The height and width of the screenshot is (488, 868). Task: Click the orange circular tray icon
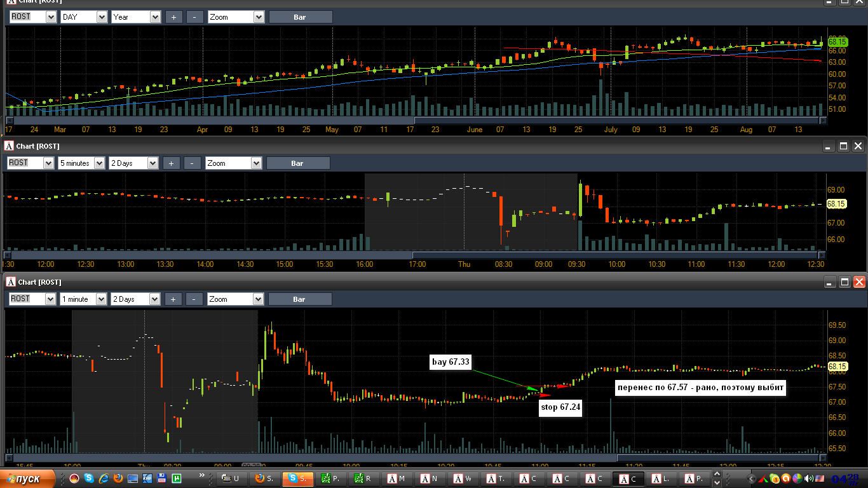(x=785, y=478)
